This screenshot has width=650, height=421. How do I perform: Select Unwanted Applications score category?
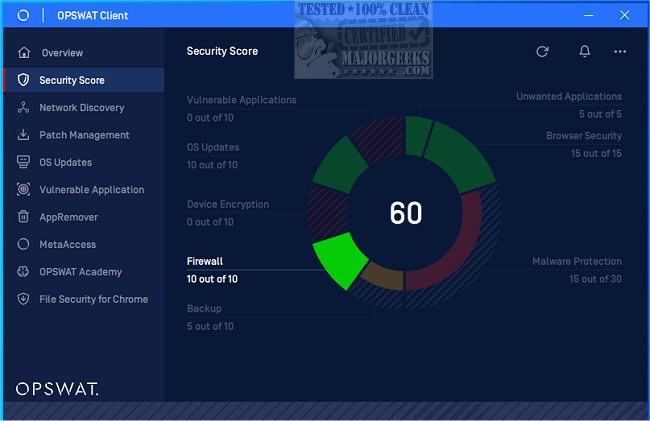click(x=569, y=97)
